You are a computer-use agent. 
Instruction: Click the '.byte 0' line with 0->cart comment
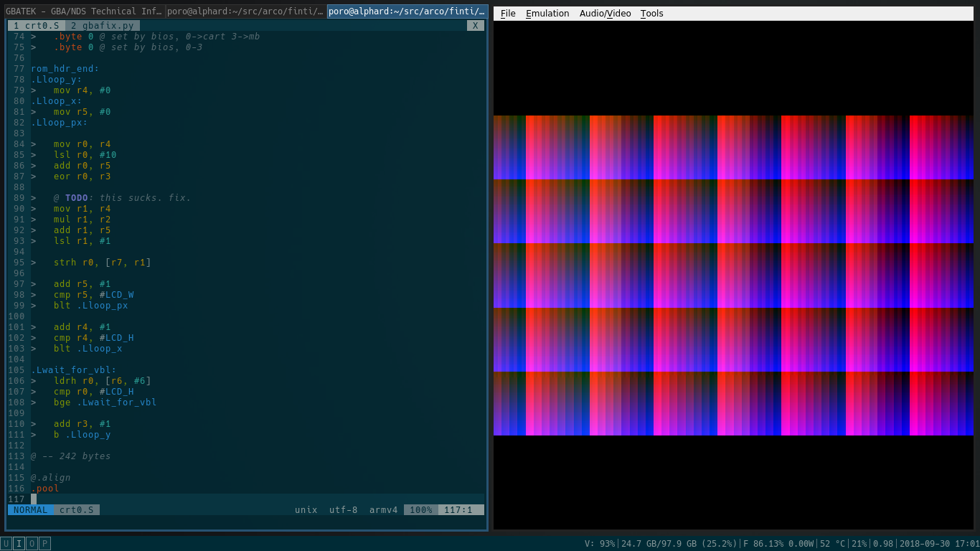click(157, 36)
